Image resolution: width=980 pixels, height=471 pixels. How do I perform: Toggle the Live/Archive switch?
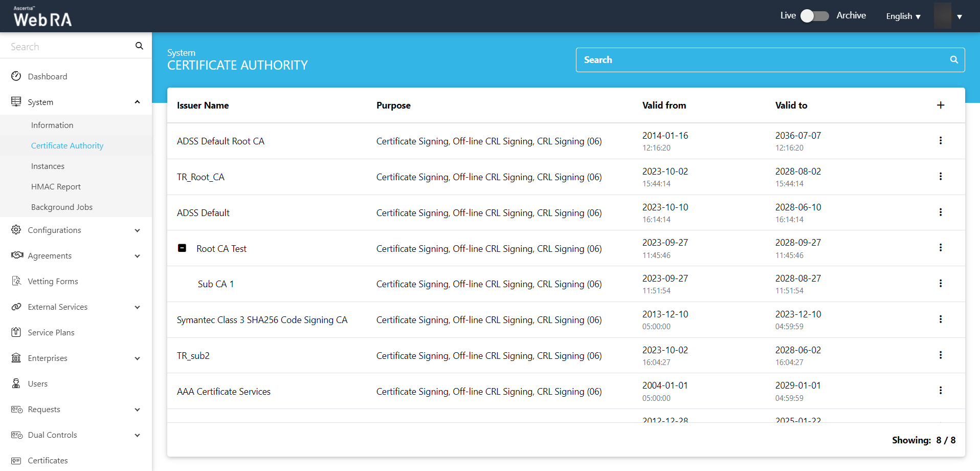[x=814, y=16]
